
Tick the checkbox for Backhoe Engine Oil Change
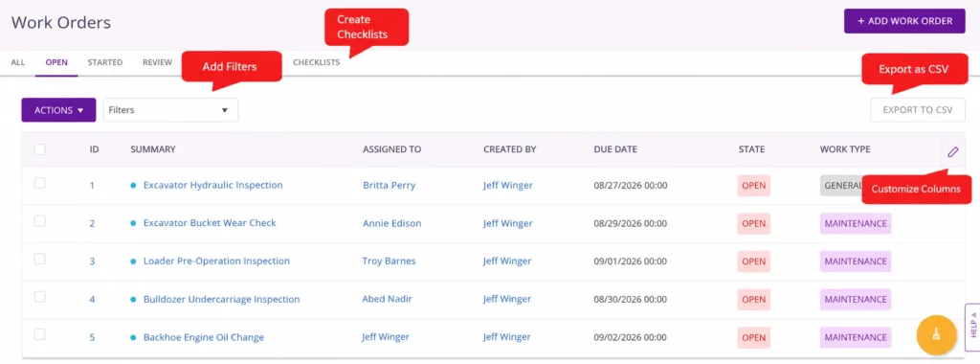[40, 334]
